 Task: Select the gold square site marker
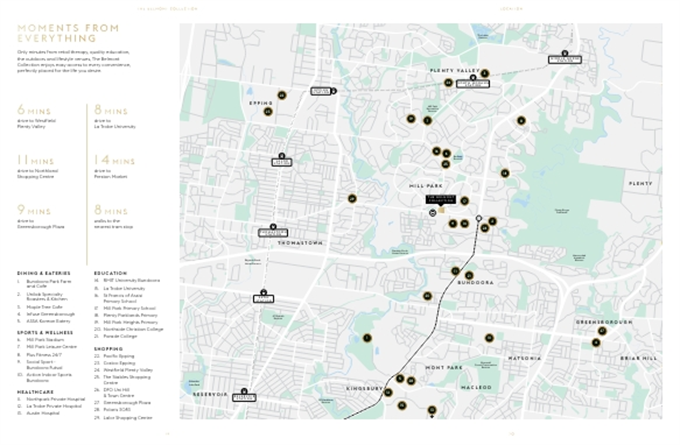441,211
